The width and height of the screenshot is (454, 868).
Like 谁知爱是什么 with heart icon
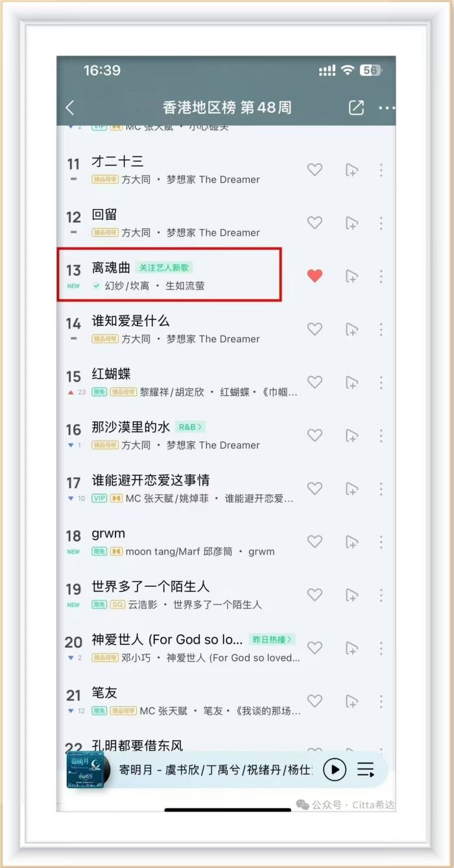point(315,329)
